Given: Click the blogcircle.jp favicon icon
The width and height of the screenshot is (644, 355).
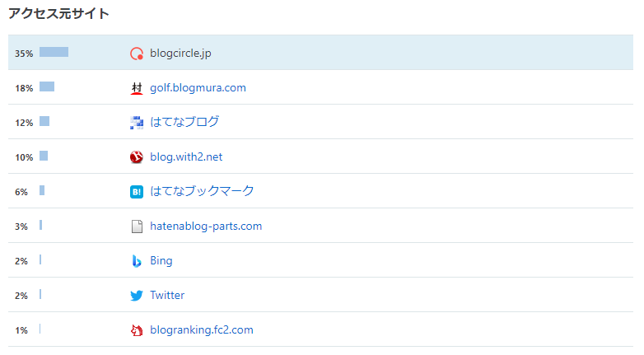Looking at the screenshot, I should tap(137, 54).
